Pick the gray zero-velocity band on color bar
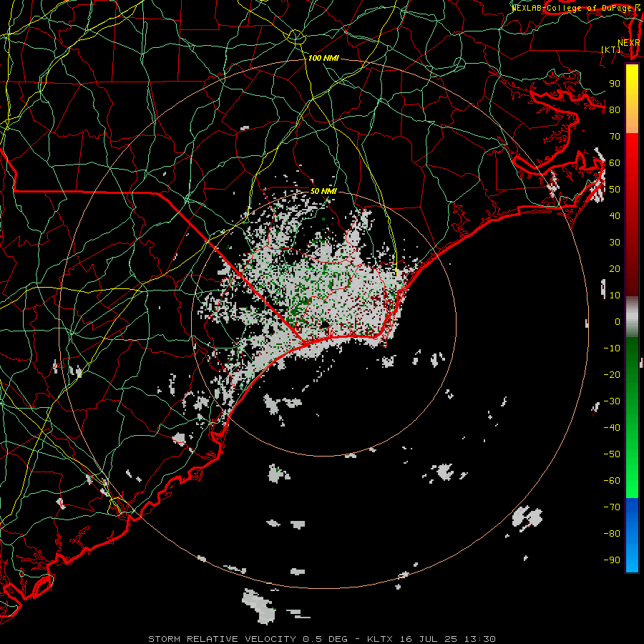 (x=632, y=318)
